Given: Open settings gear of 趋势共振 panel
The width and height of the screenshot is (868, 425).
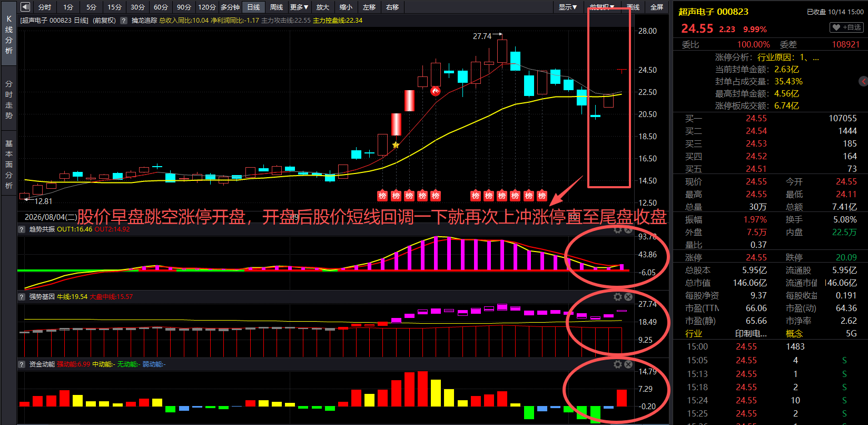Looking at the screenshot, I should click(618, 230).
